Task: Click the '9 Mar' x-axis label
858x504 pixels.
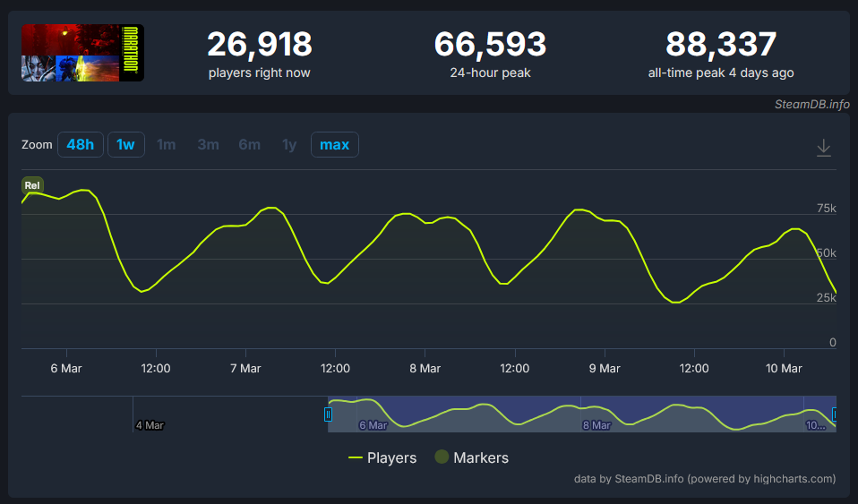Action: tap(605, 368)
